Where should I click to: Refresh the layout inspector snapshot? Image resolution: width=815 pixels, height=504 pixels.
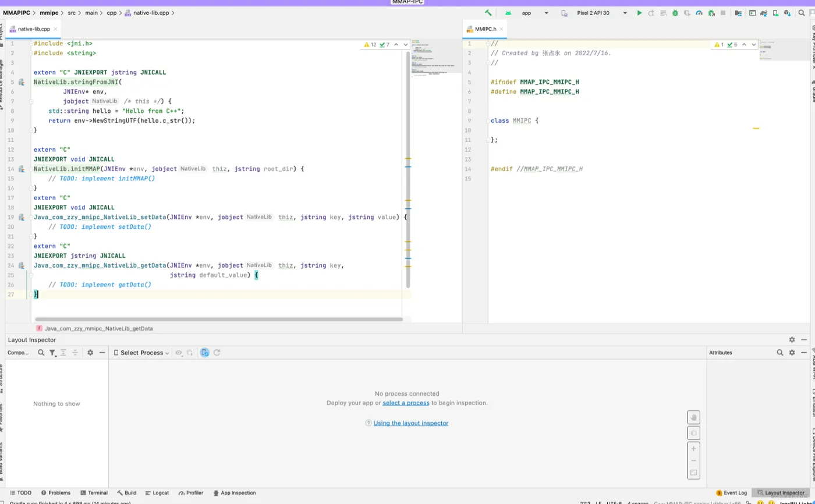[217, 353]
